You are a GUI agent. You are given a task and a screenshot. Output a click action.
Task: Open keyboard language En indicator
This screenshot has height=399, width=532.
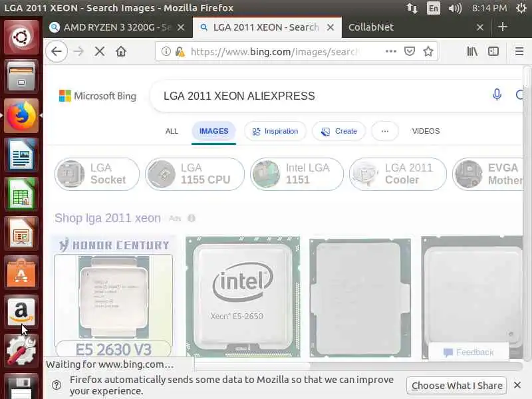pos(434,8)
